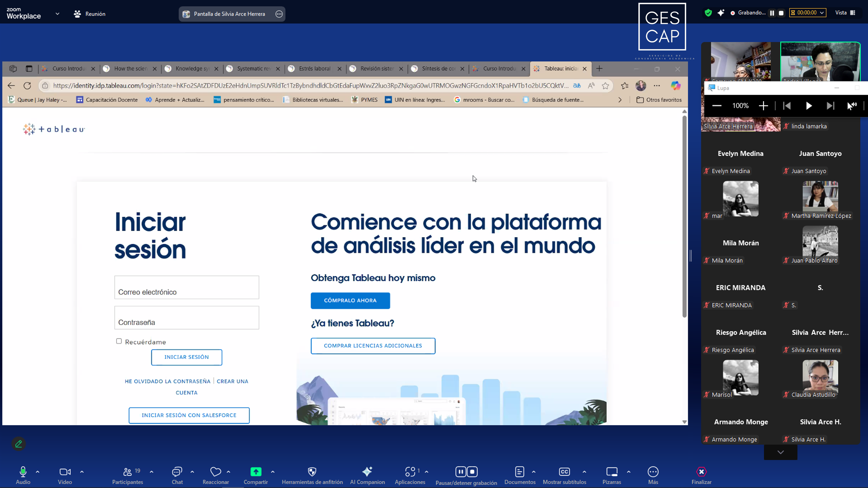
Task: Click the Reaccionar heart icon
Action: click(x=216, y=472)
